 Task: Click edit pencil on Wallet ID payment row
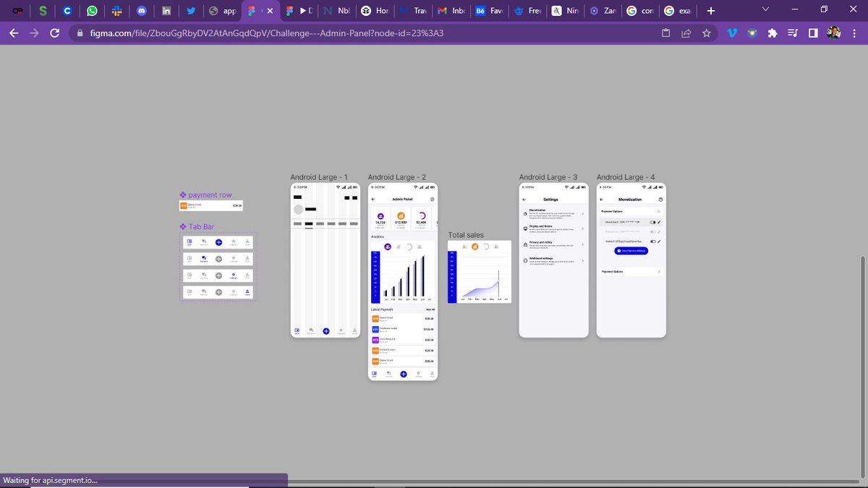point(660,241)
